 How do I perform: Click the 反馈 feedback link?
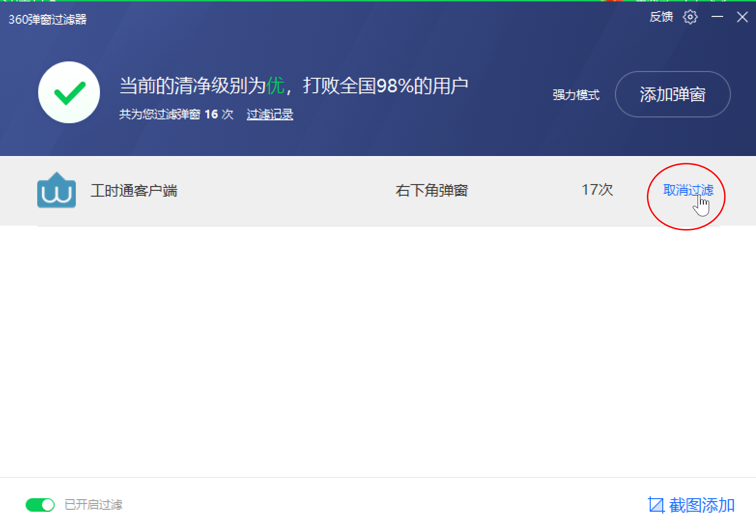[661, 17]
